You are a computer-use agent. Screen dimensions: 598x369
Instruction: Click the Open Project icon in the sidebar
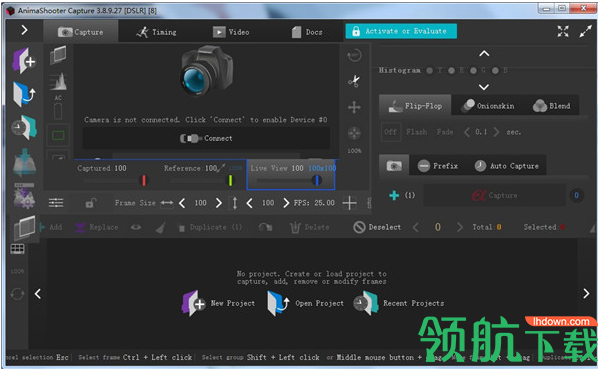pos(24,94)
